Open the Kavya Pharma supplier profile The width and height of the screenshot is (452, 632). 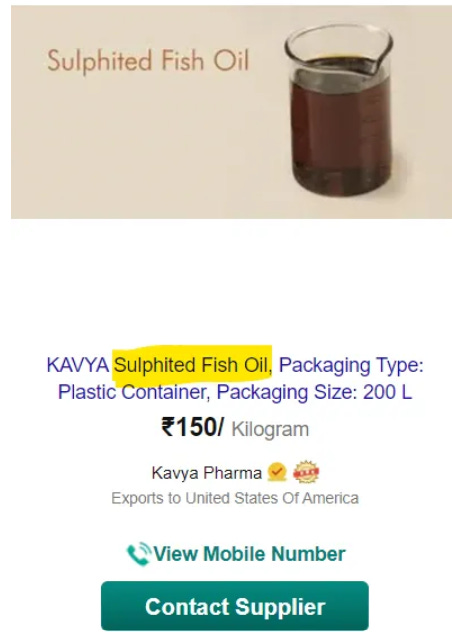pos(207,473)
